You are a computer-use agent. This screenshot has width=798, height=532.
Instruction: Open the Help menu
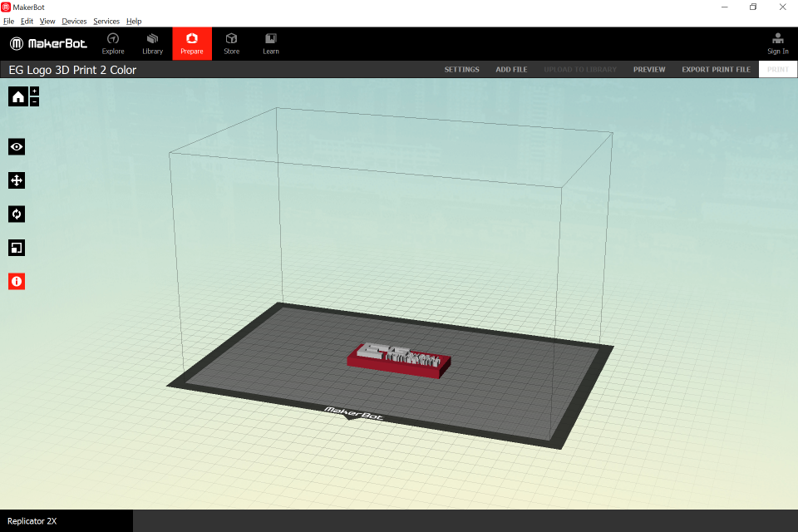pos(134,22)
